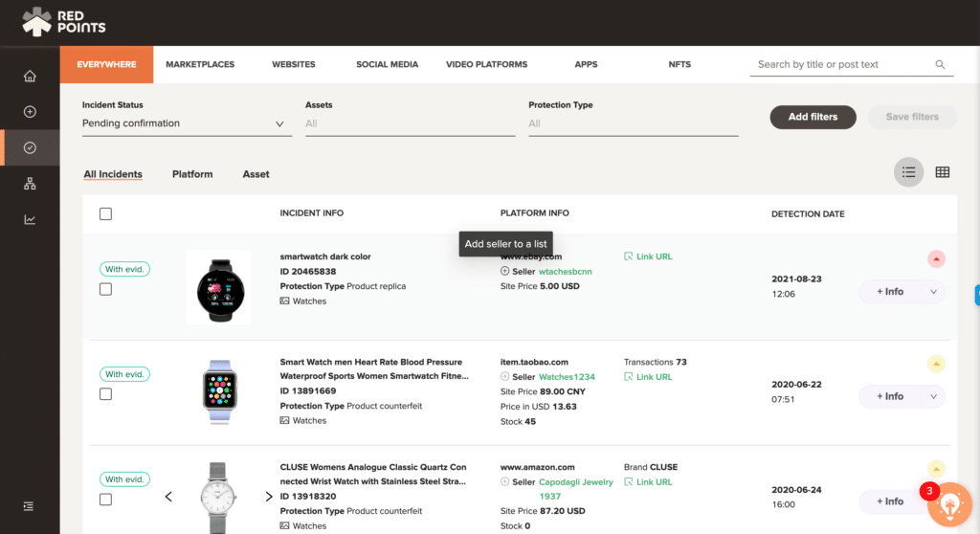
Task: Check the CLUSE Womens watch incident
Action: point(105,499)
